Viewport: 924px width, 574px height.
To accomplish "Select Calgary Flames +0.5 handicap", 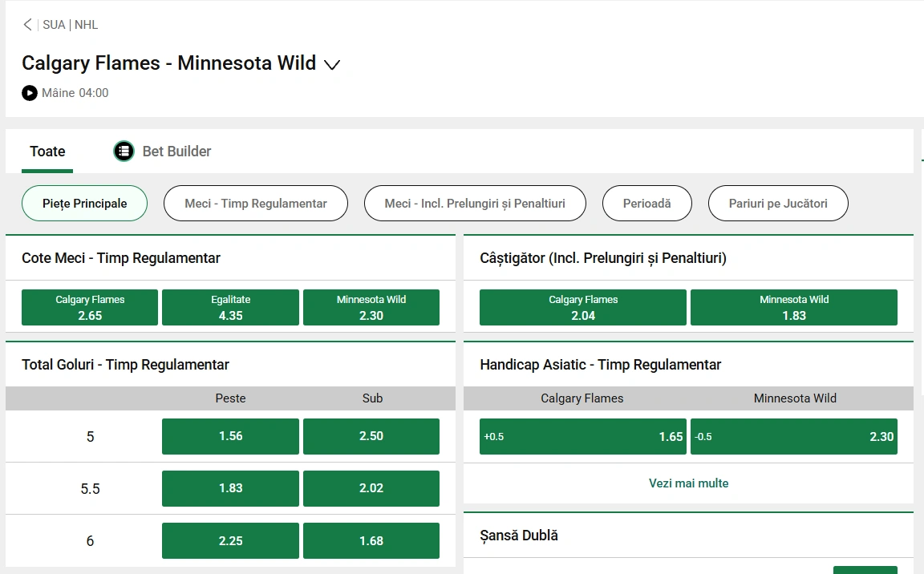I will point(582,437).
